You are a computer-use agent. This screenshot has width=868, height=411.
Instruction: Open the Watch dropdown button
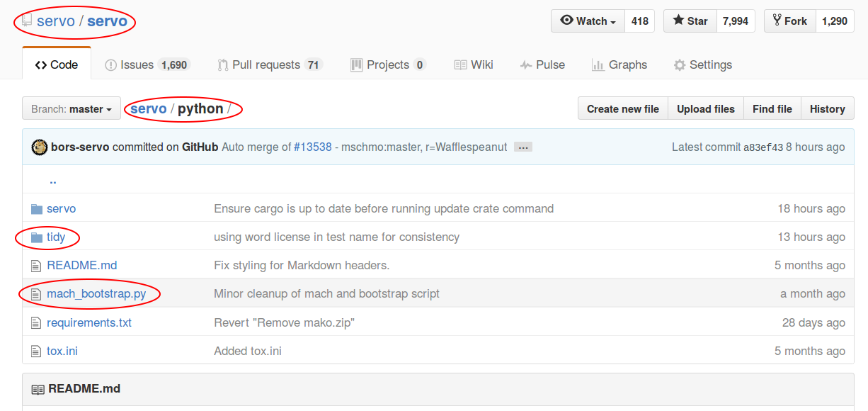588,21
